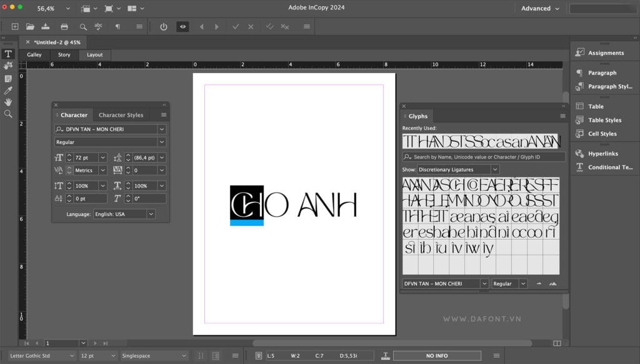Switch to the Character Styles tab
This screenshot has width=640, height=364.
(121, 115)
